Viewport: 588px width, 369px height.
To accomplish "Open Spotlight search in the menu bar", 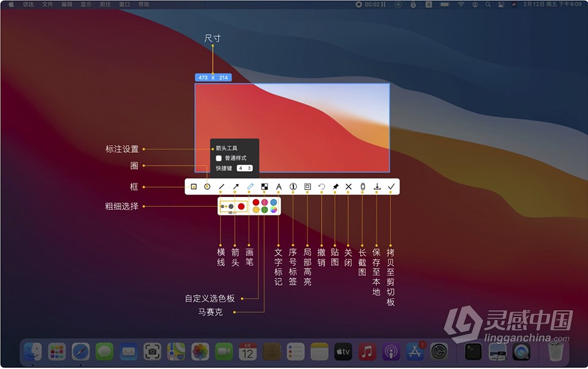I will [488, 4].
